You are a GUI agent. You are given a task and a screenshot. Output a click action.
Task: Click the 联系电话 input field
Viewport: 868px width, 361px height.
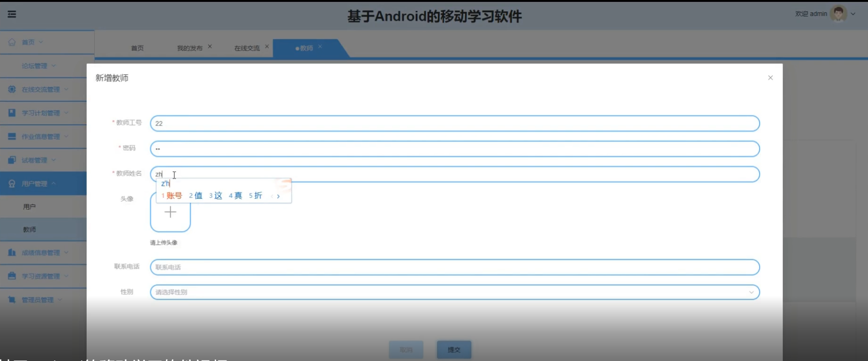pos(454,267)
